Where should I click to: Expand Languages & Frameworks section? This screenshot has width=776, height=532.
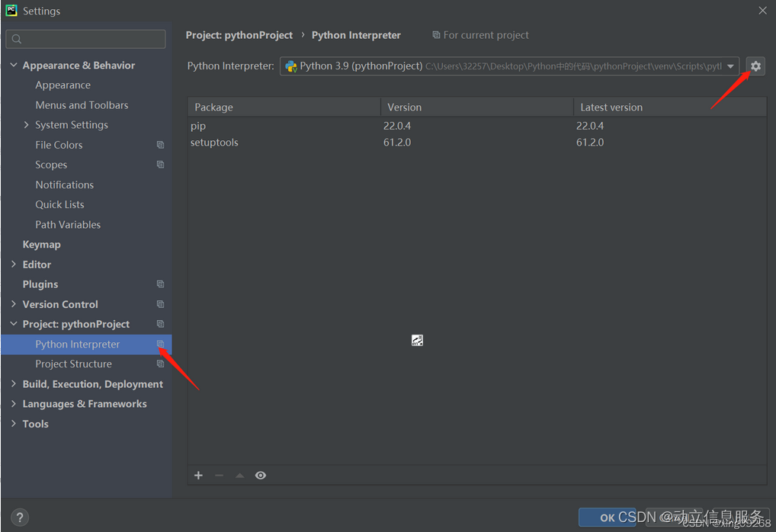tap(14, 403)
